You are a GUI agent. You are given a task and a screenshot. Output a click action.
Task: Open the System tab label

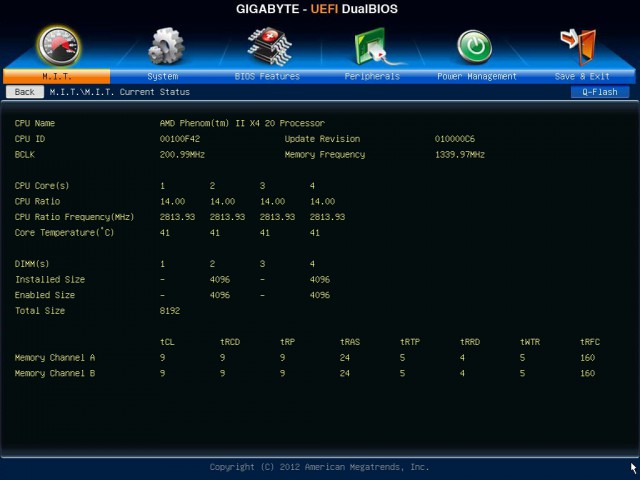[162, 76]
